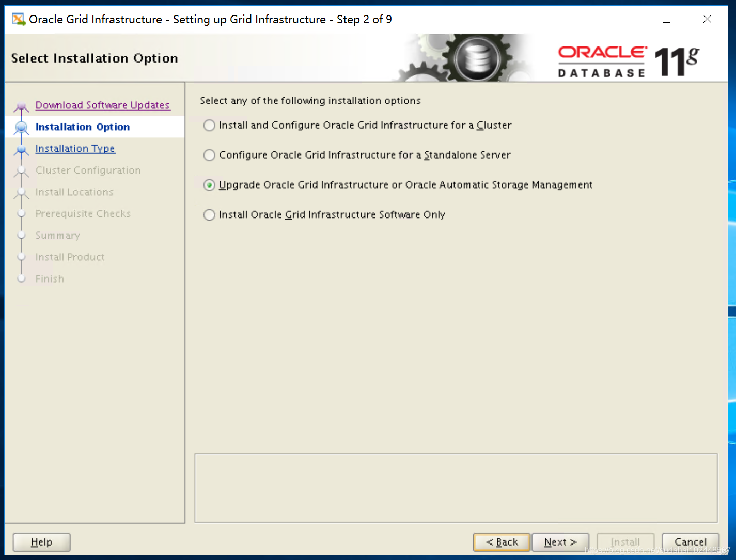736x560 pixels.
Task: Go to Installation Type step link
Action: [x=75, y=149]
